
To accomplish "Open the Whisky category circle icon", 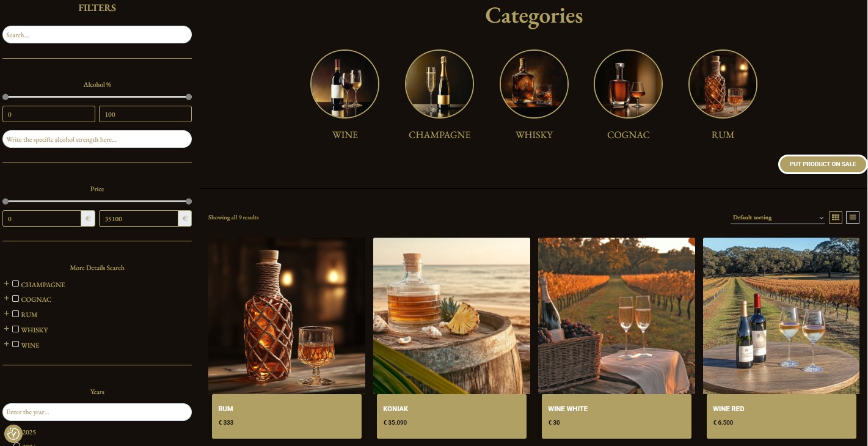I will click(x=534, y=84).
